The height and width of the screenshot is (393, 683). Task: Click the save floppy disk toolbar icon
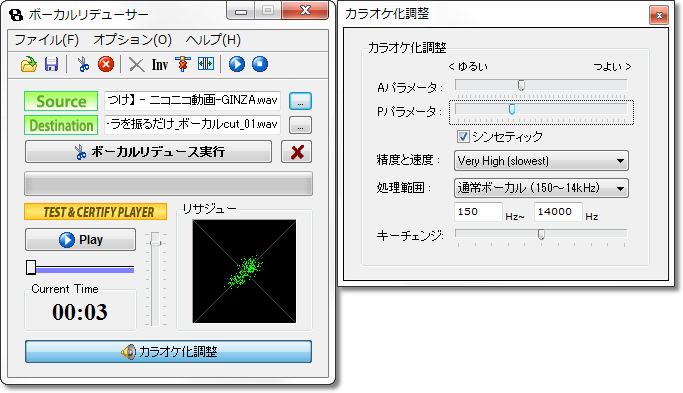(x=51, y=64)
